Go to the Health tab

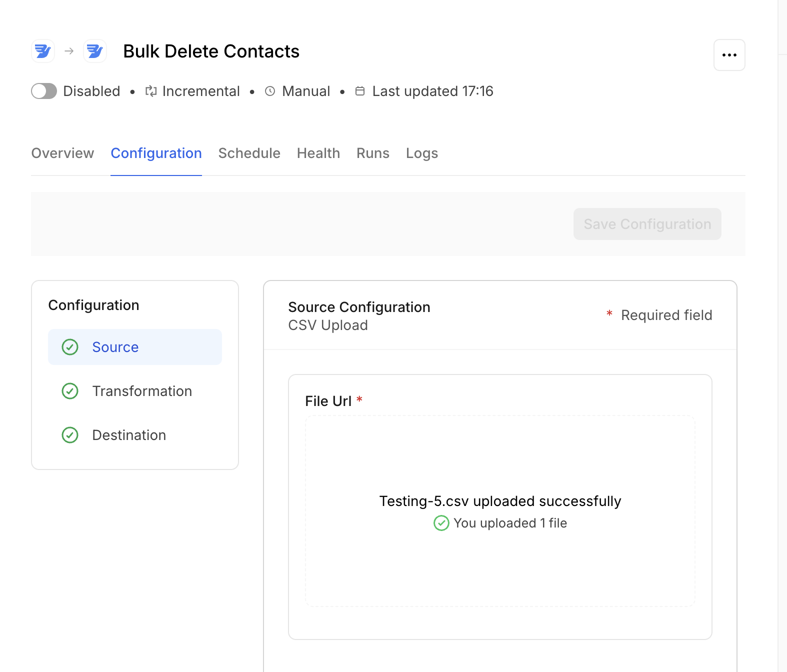pyautogui.click(x=318, y=153)
